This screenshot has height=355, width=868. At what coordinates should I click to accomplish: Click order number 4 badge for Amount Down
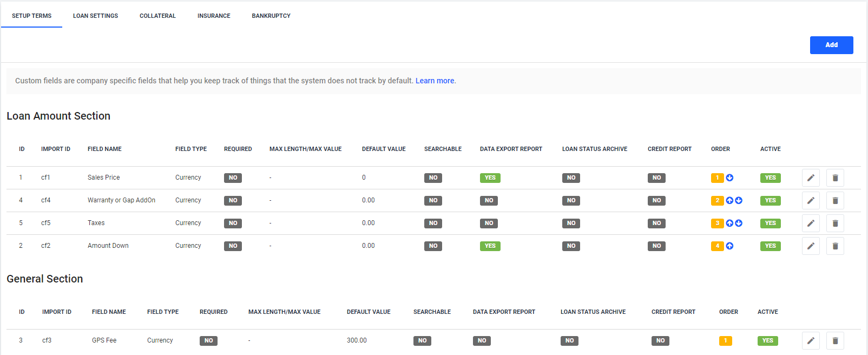tap(717, 246)
